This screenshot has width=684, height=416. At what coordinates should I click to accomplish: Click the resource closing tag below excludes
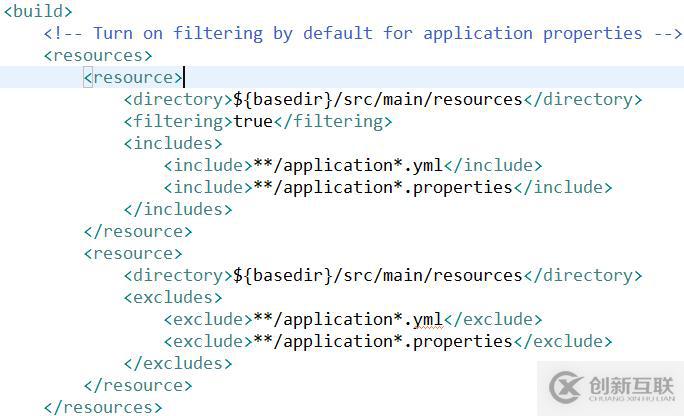click(138, 385)
